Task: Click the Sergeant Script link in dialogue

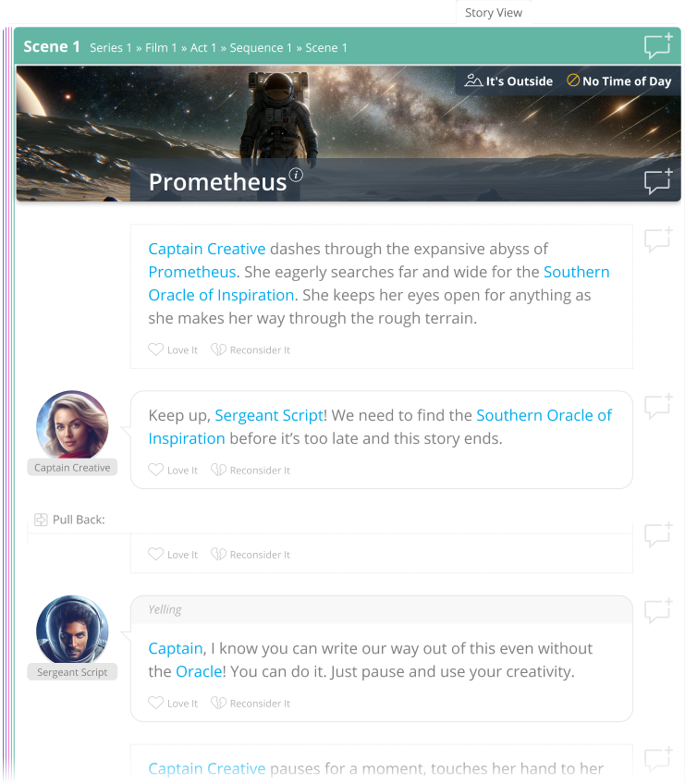Action: pyautogui.click(x=269, y=415)
